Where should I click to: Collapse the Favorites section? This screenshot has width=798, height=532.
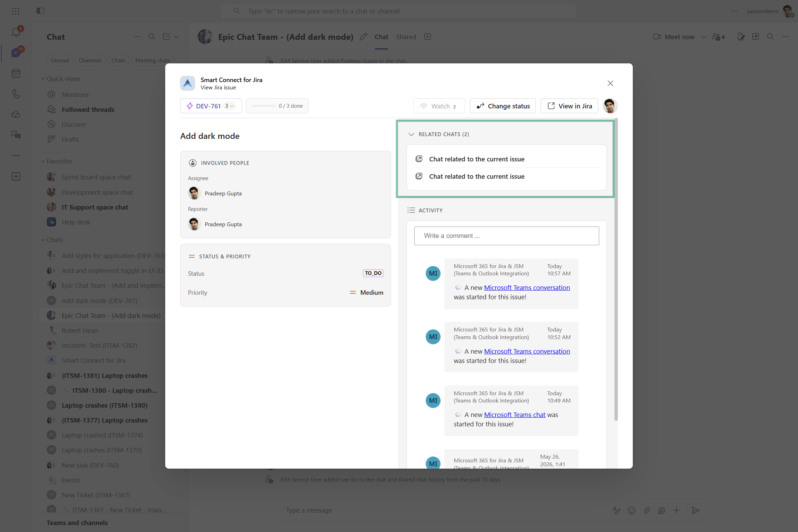[43, 161]
